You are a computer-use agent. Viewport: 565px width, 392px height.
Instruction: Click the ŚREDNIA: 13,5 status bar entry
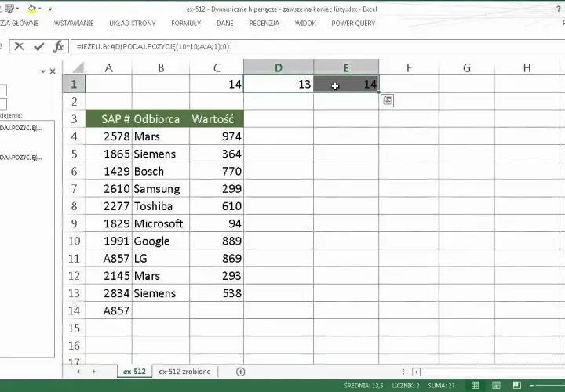363,386
